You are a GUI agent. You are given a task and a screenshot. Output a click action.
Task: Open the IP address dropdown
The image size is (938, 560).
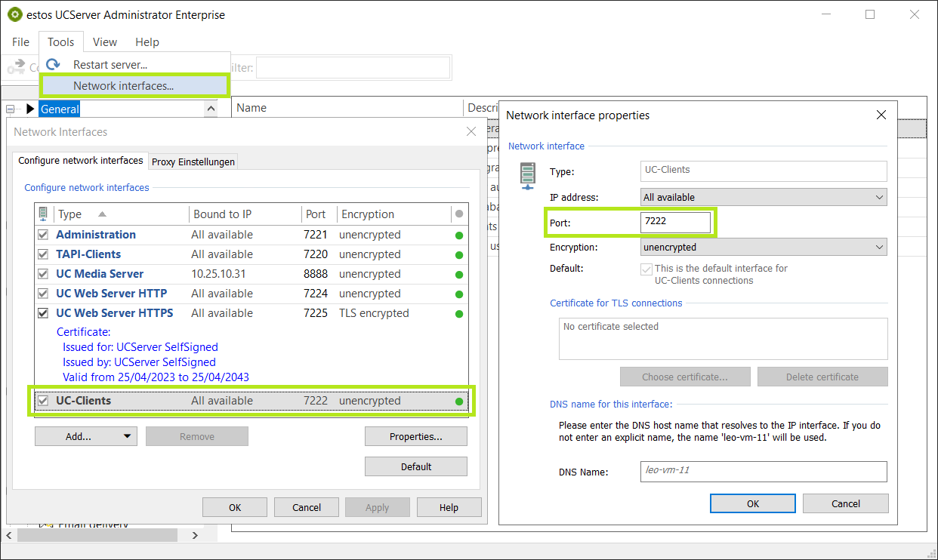tap(763, 198)
